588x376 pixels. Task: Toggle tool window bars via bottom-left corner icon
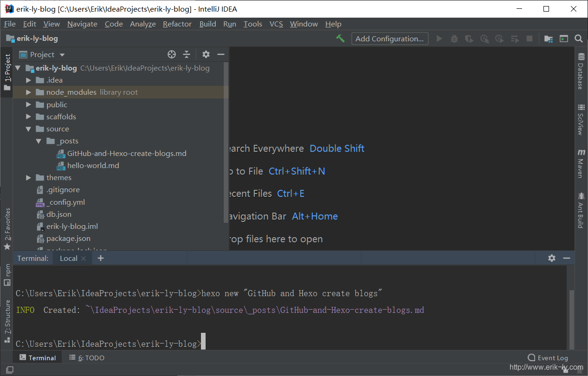pyautogui.click(x=9, y=370)
